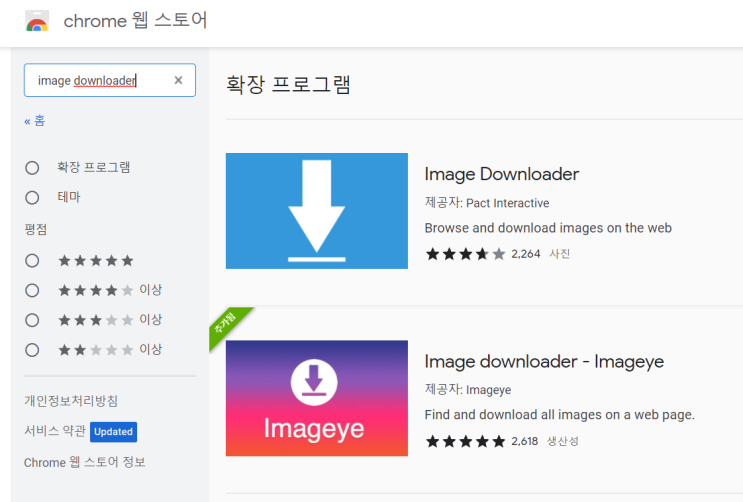This screenshot has height=502, width=743.
Task: Select the '테마' radio button
Action: tap(32, 197)
